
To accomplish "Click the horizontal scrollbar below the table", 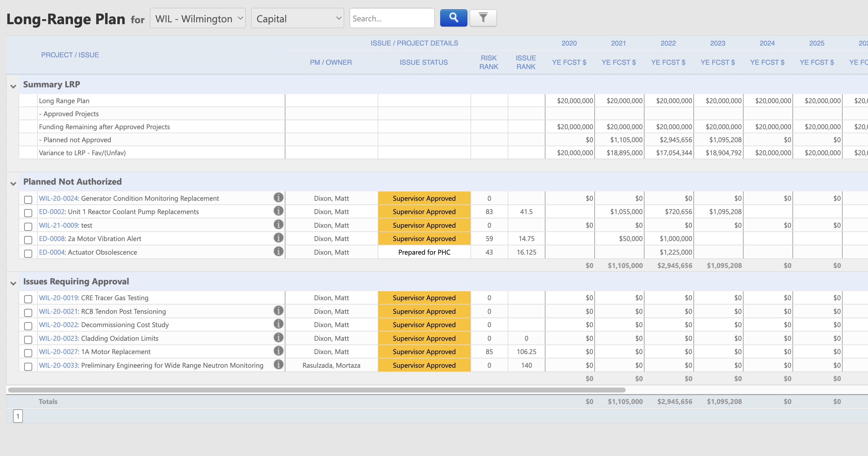I will tap(317, 390).
